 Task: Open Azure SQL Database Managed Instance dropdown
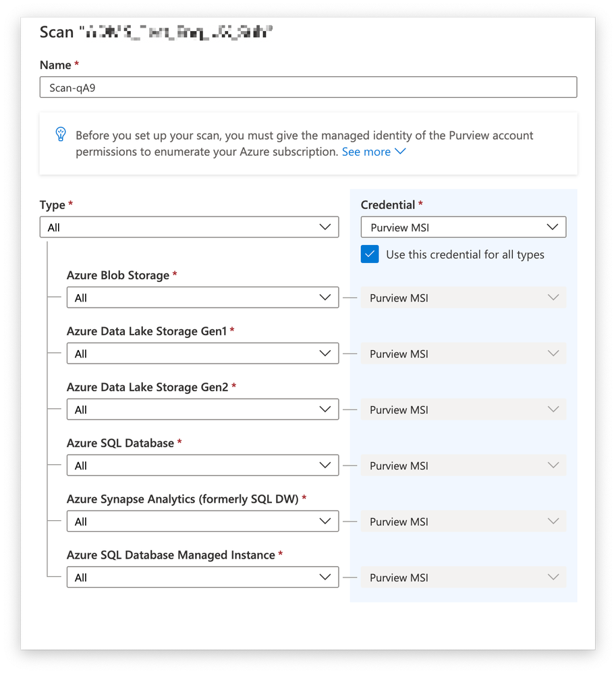click(x=202, y=577)
